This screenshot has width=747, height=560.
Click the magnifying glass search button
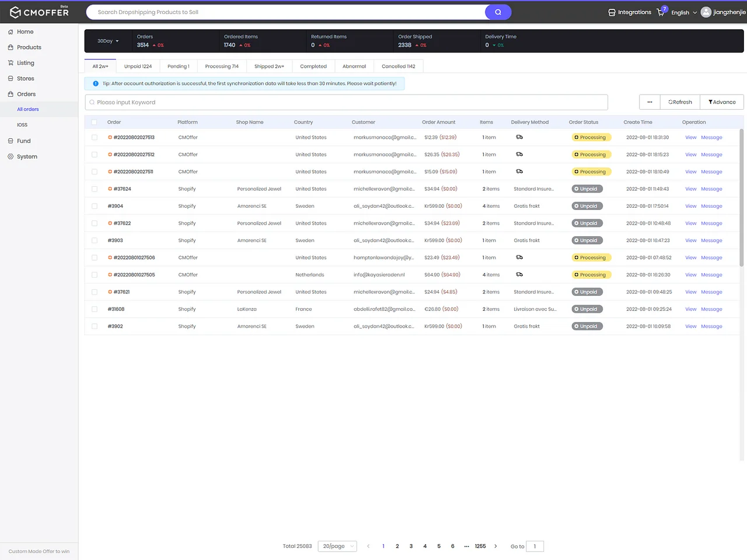(x=498, y=12)
